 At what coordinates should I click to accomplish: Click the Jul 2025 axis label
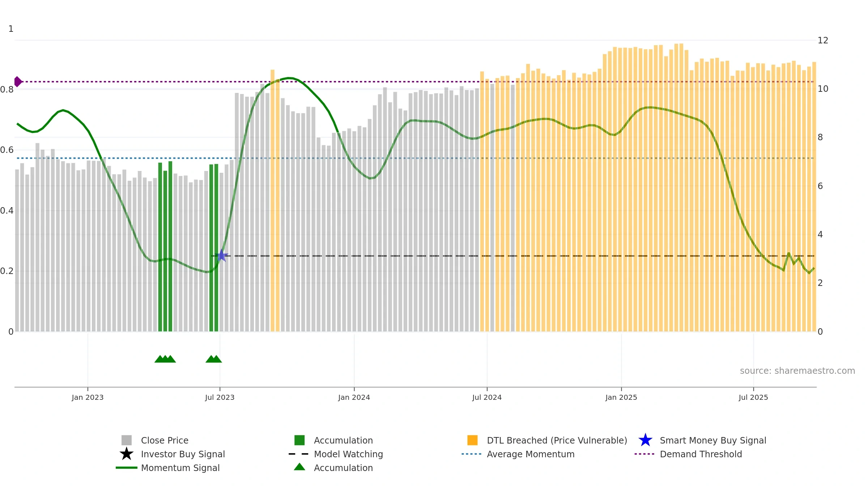(x=753, y=397)
